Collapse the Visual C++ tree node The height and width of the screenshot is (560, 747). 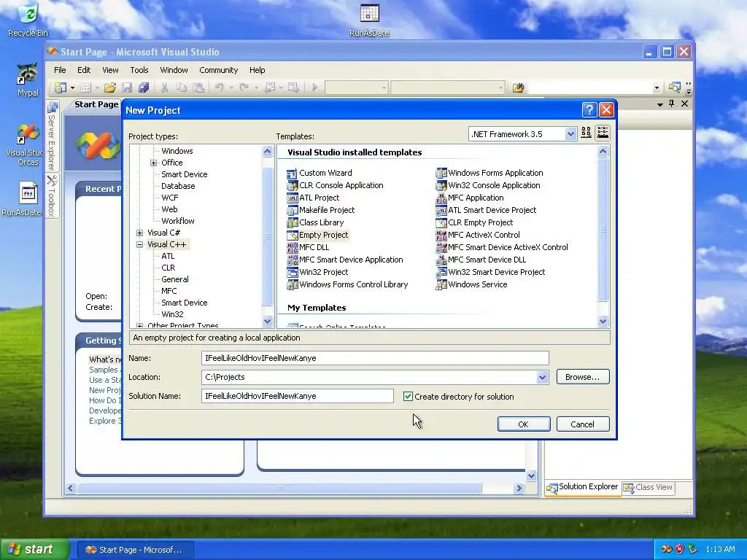[x=139, y=245]
